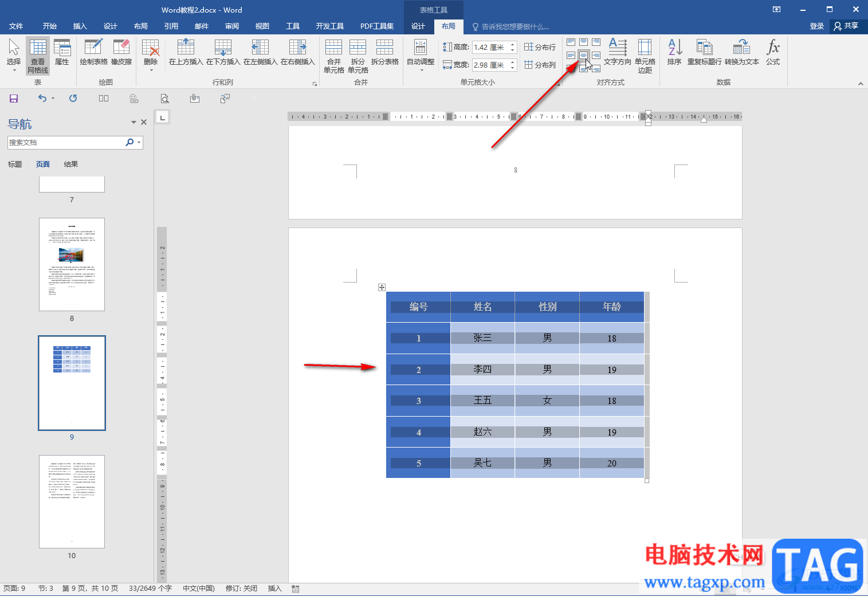Switch to 插入 (Insert) tab

click(80, 26)
